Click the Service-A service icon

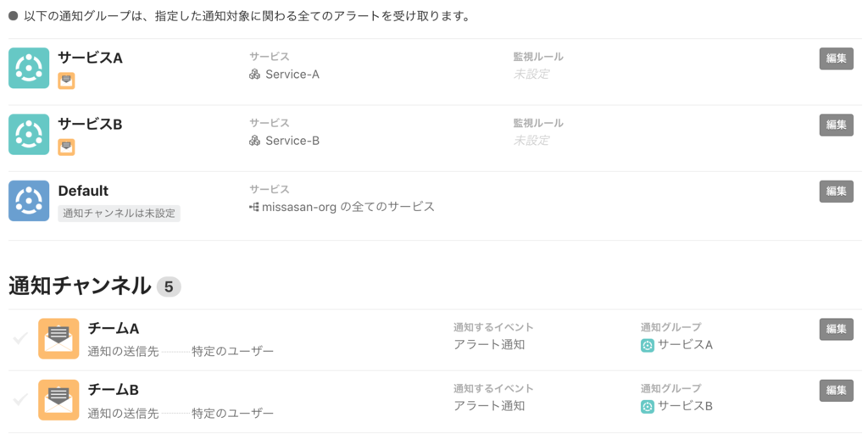tap(254, 75)
